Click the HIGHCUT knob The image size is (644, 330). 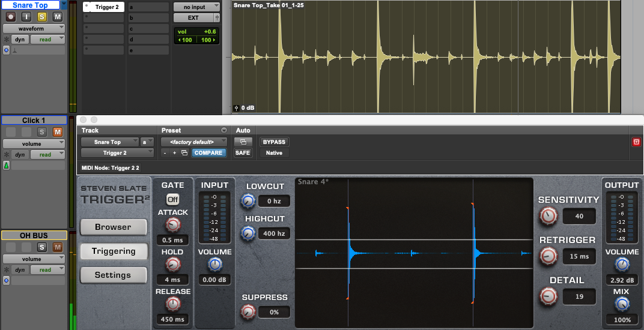(248, 233)
